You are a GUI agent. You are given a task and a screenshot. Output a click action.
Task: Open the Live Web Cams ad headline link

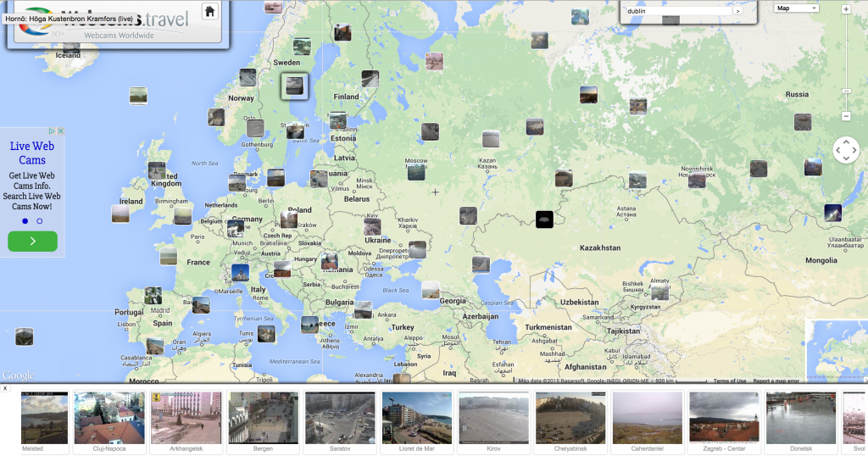point(32,153)
